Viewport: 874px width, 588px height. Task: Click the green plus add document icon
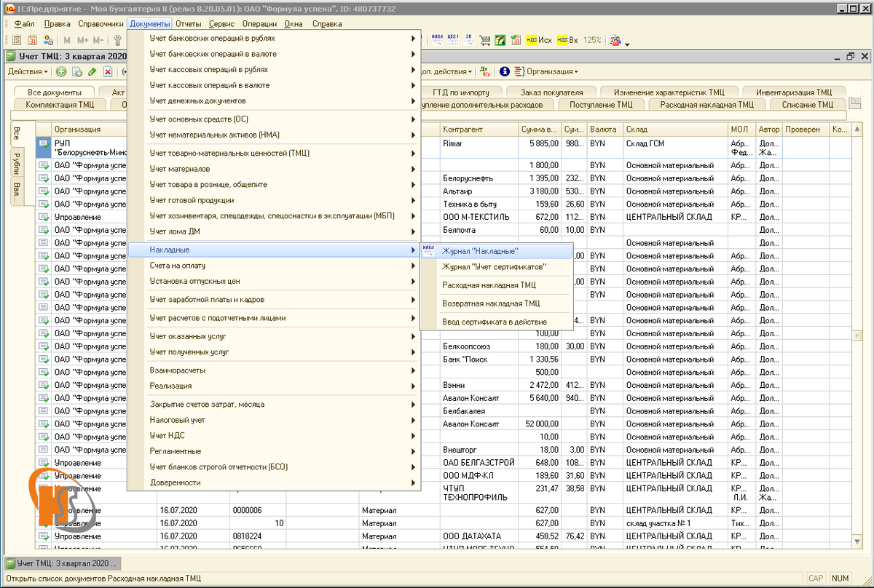click(61, 71)
